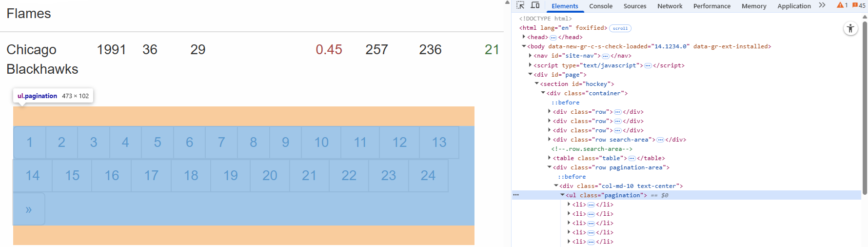Click the ellipsis inside the head tag

(x=553, y=38)
